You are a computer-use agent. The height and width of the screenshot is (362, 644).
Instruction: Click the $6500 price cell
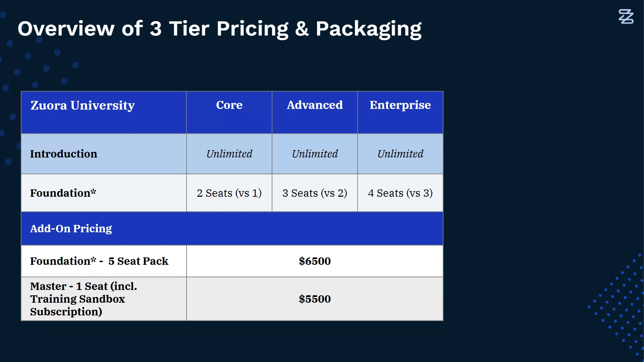coord(315,261)
